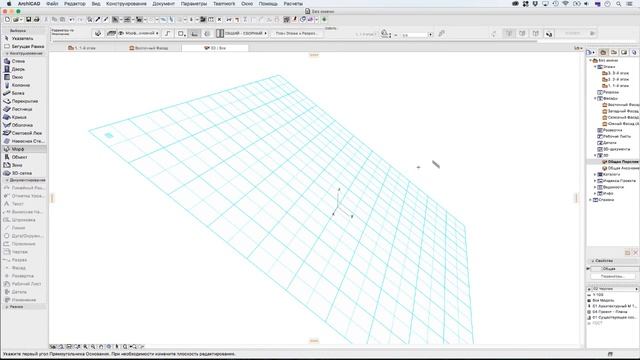Screen dimensions: 640x360
Task: Click the Layout Book icon in Navigator
Action: 624,53
